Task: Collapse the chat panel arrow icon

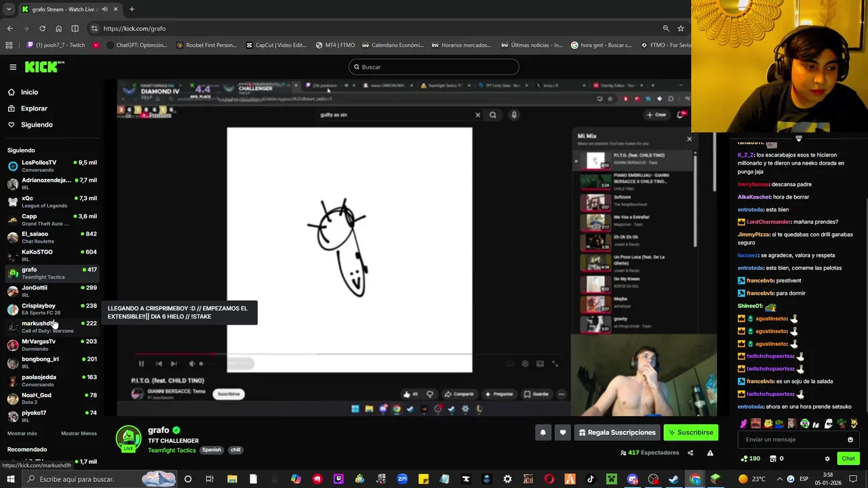Action: coord(798,138)
